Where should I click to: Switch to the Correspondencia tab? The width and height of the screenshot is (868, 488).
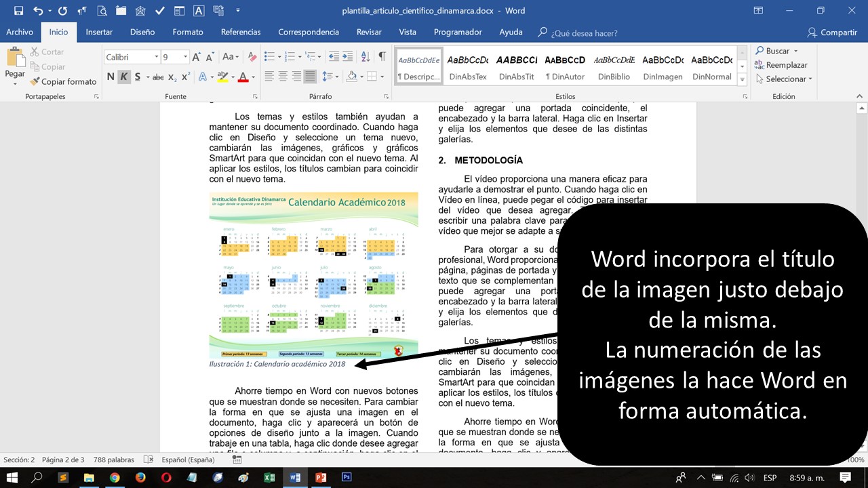(309, 32)
